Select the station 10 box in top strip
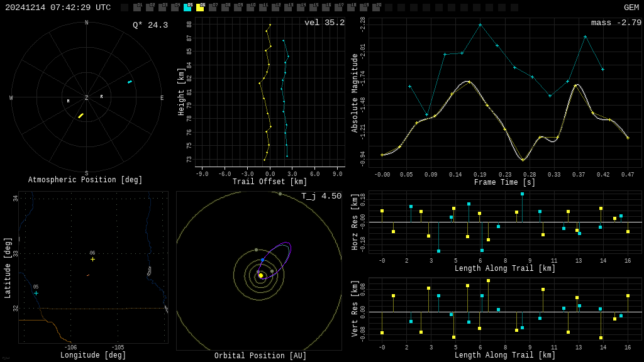The width and height of the screenshot is (644, 362). click(x=250, y=8)
